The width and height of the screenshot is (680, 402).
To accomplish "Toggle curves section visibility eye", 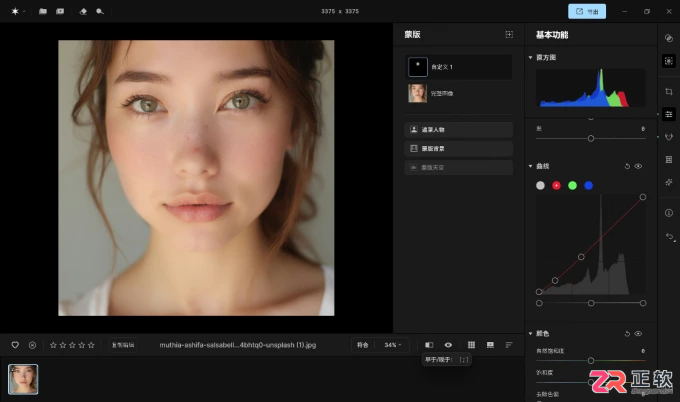I will (638, 166).
